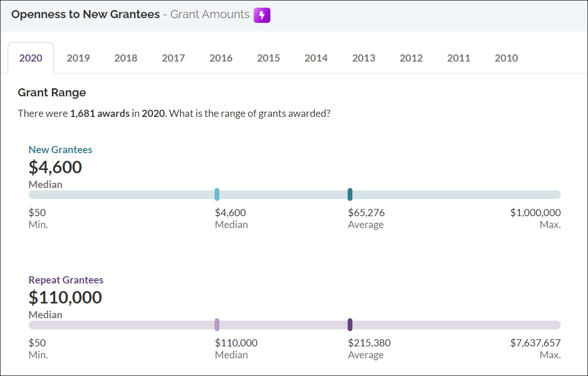Select the 2018 year tab

[x=125, y=58]
